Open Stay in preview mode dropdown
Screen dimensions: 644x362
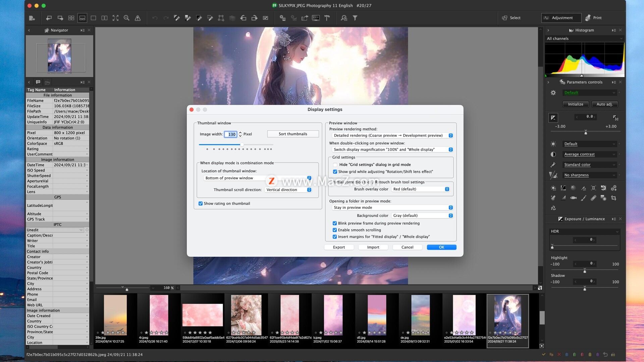(x=392, y=207)
